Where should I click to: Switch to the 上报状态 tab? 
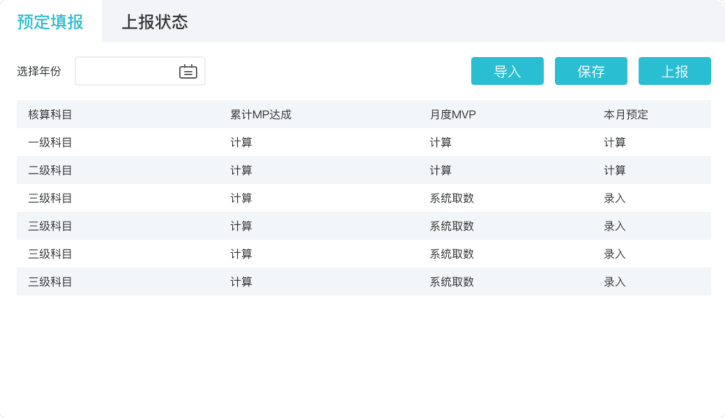point(154,22)
